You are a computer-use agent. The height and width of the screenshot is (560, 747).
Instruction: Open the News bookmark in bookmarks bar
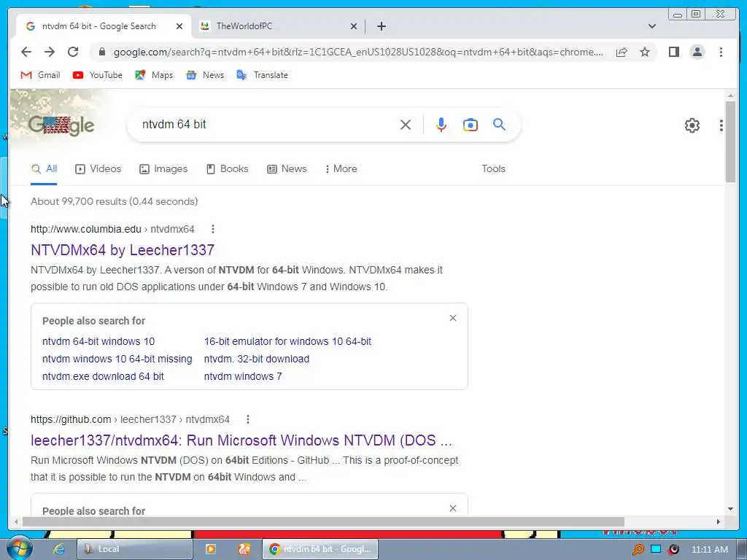205,75
